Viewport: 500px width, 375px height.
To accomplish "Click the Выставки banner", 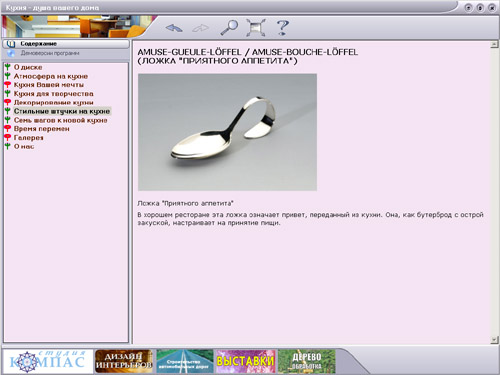I will pyautogui.click(x=246, y=361).
